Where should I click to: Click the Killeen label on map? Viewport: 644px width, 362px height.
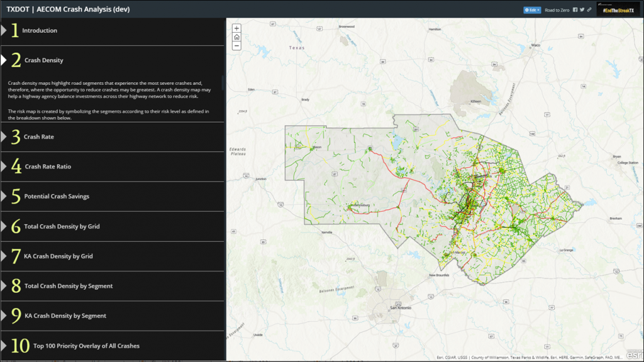475,101
